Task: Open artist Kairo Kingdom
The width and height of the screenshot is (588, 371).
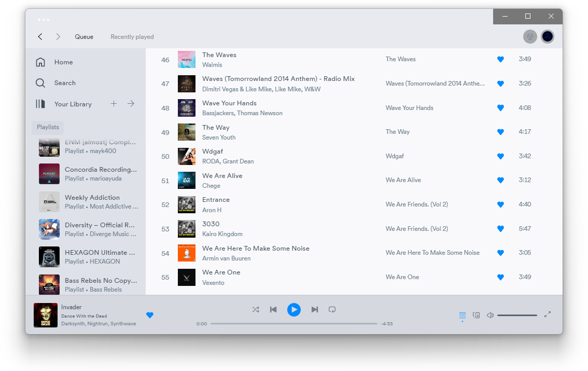Action: pyautogui.click(x=222, y=234)
